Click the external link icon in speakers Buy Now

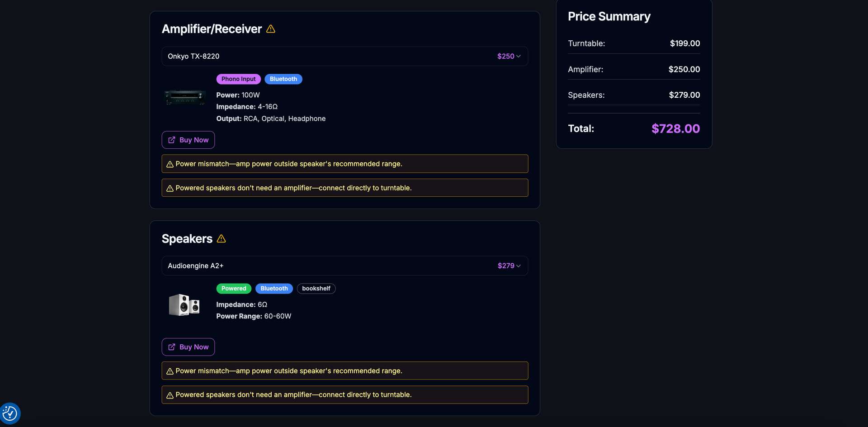172,347
